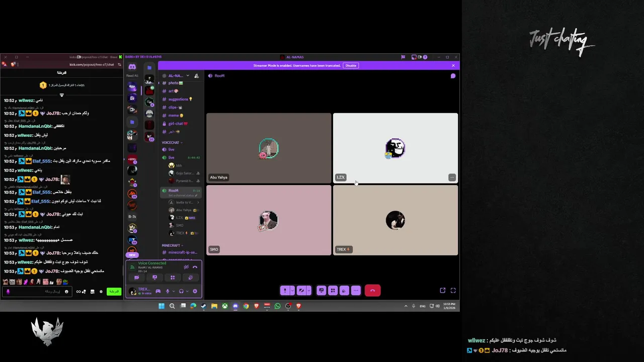Open WhatsApp from taskbar
Screen dimensions: 644x362
click(x=277, y=306)
